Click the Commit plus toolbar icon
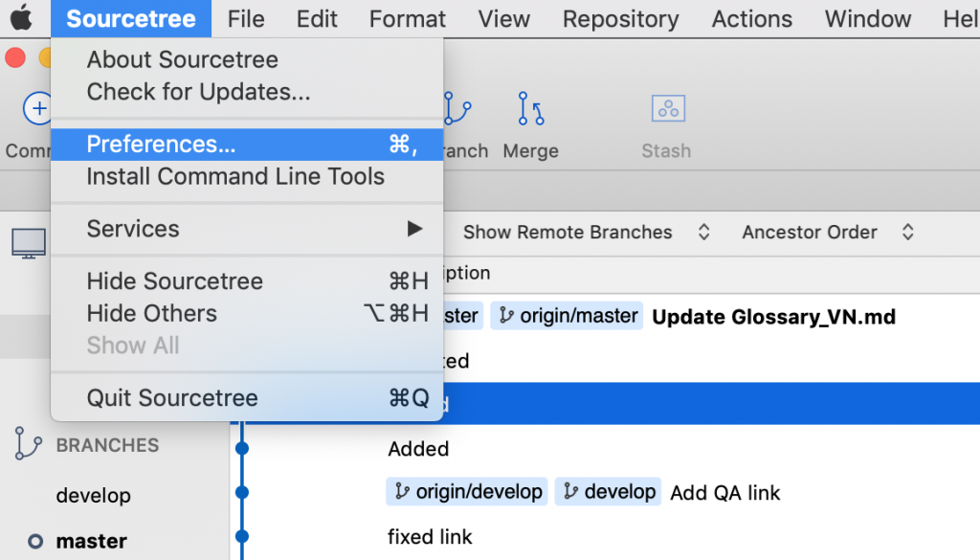This screenshot has width=980, height=560. click(37, 108)
